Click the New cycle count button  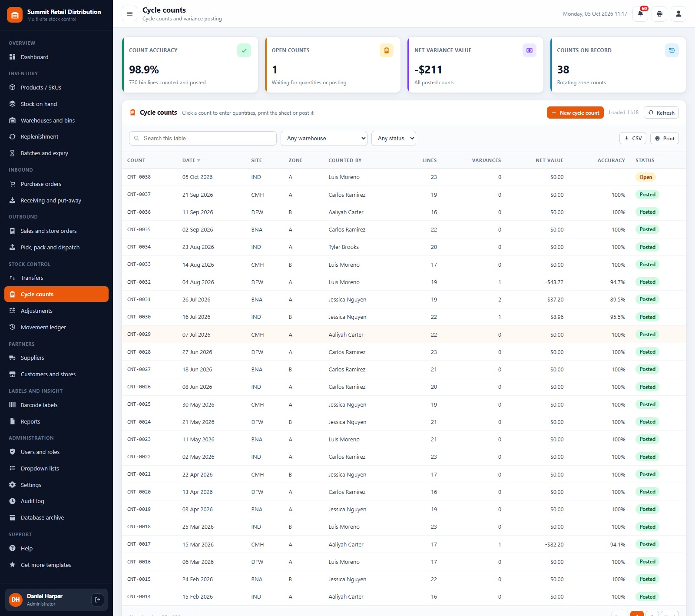coord(575,113)
